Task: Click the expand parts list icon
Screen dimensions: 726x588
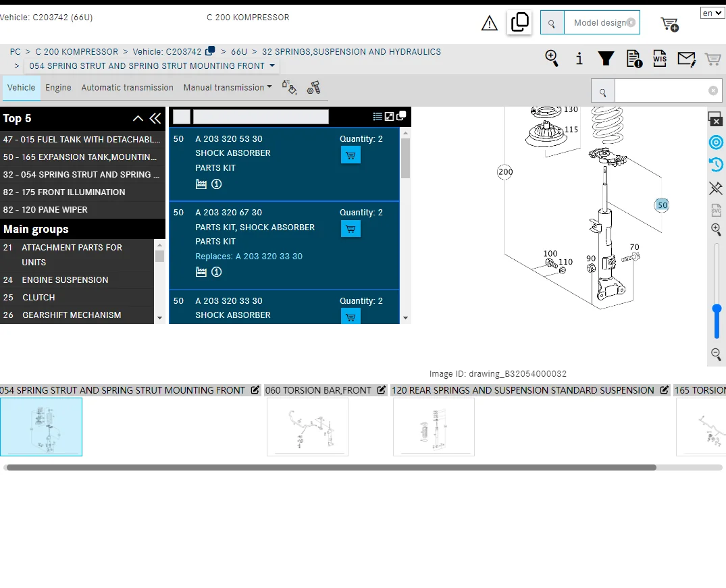Action: [x=390, y=116]
